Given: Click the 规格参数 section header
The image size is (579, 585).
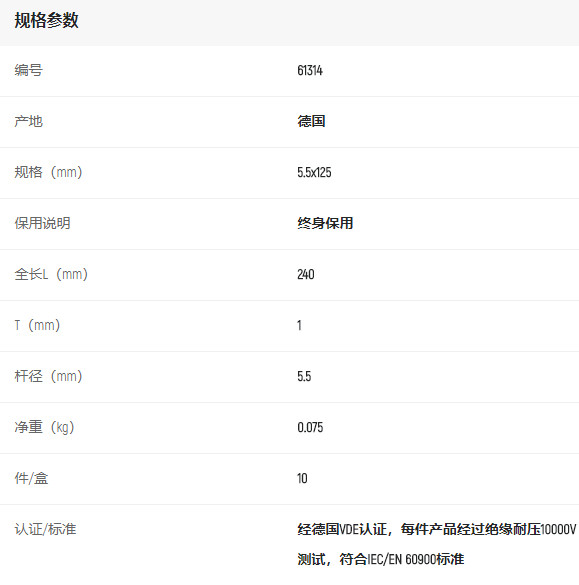Looking at the screenshot, I should [46, 21].
